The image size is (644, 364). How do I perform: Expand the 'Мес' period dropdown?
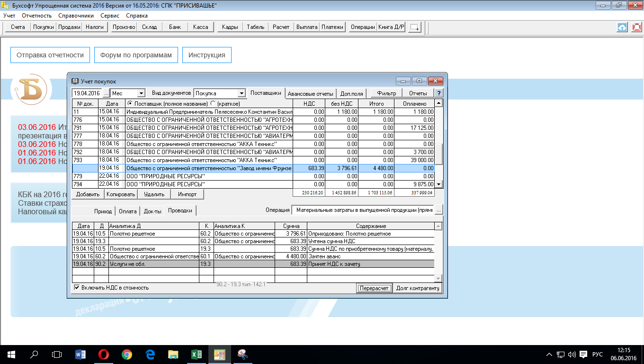(141, 93)
